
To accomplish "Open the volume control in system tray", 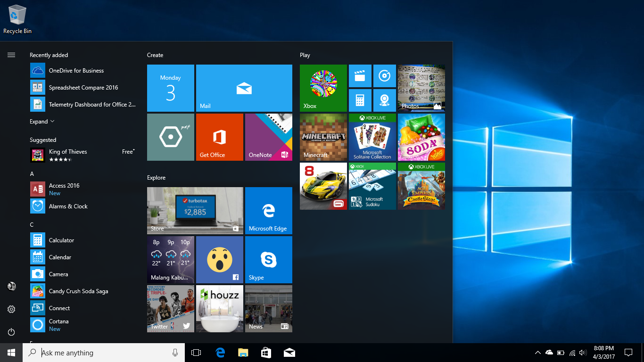I will 583,353.
